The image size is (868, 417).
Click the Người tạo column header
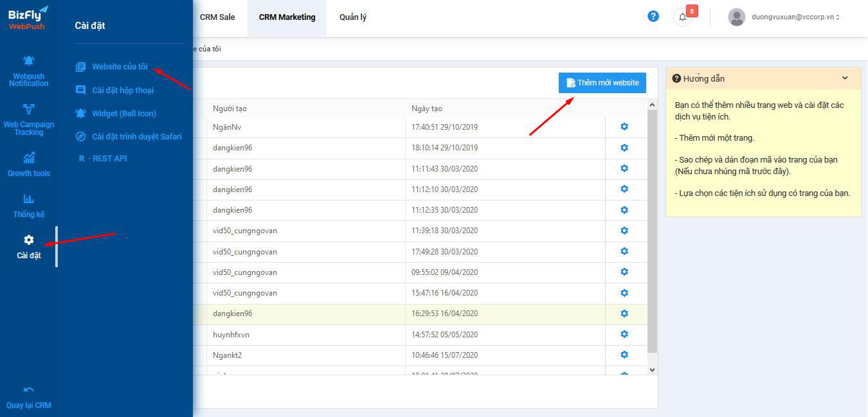[306, 109]
